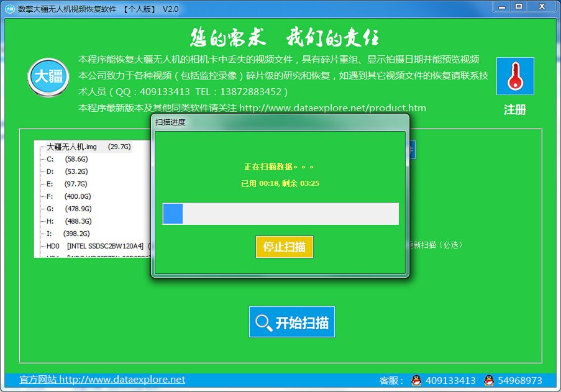Maximize the recovery software window

519,7
